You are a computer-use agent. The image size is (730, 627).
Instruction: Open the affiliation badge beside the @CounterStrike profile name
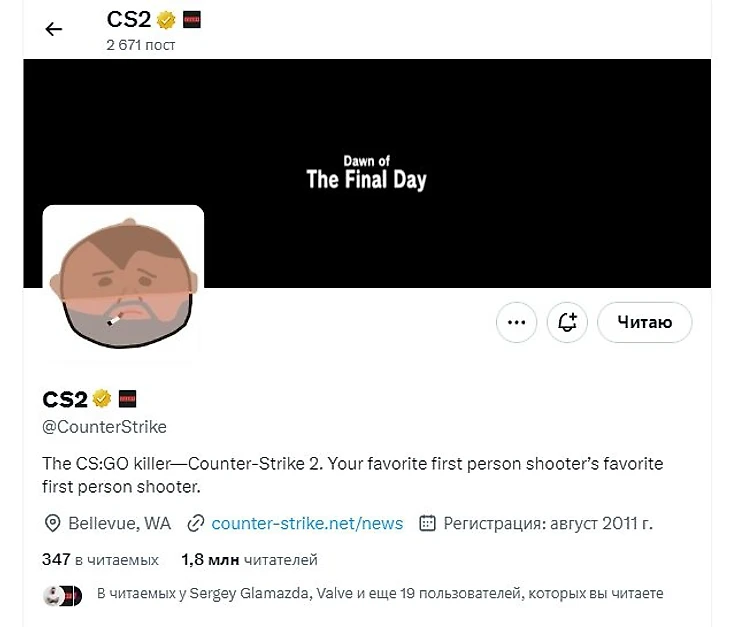pos(127,399)
